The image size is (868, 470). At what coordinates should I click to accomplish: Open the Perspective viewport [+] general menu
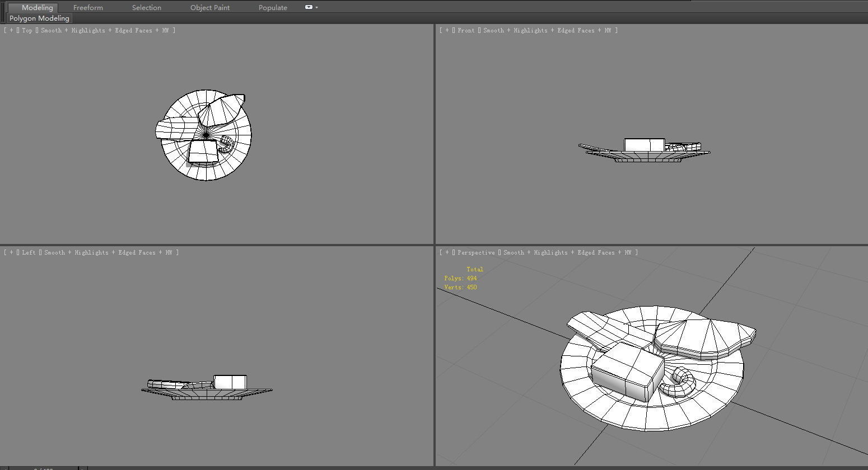[447, 253]
